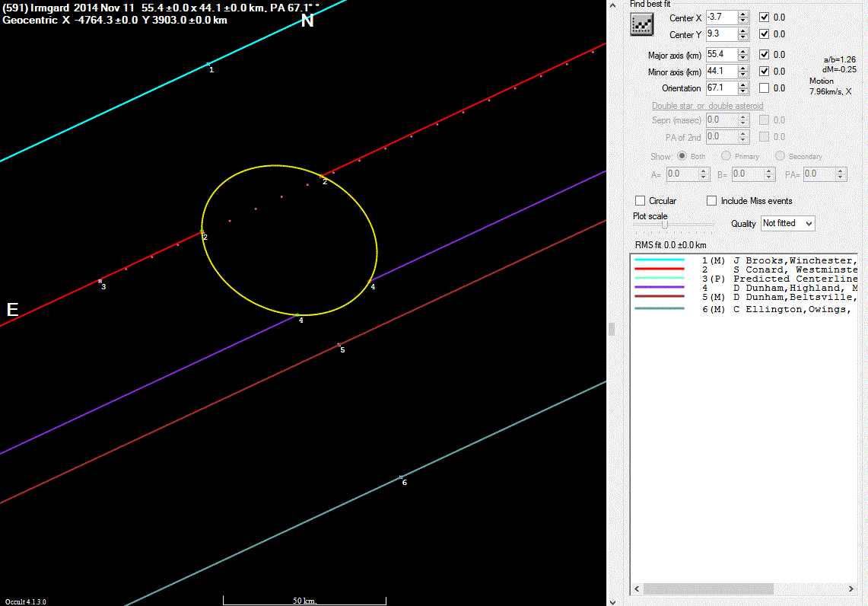
Task: Enable the Orientation fit checkbox
Action: pos(764,88)
